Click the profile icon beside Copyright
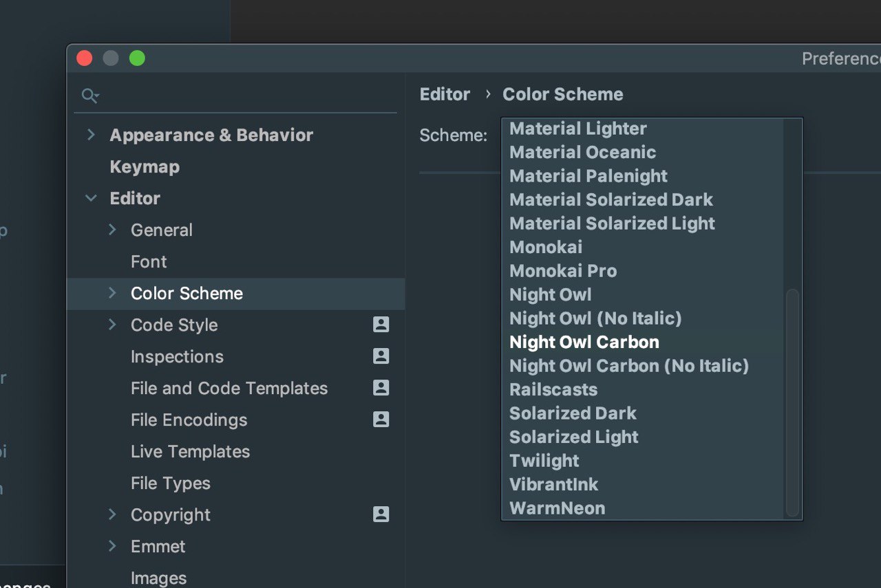The image size is (881, 588). [x=381, y=514]
